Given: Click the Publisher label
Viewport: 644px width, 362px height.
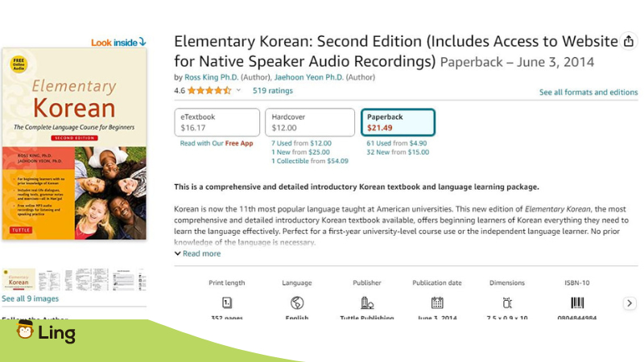Looking at the screenshot, I should tap(367, 283).
